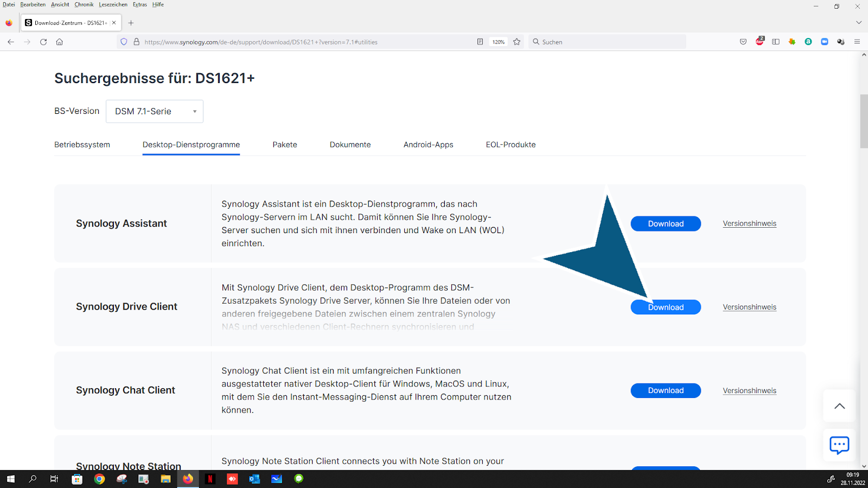This screenshot has height=488, width=868.
Task: Open the Zoom extension
Action: 825,42
